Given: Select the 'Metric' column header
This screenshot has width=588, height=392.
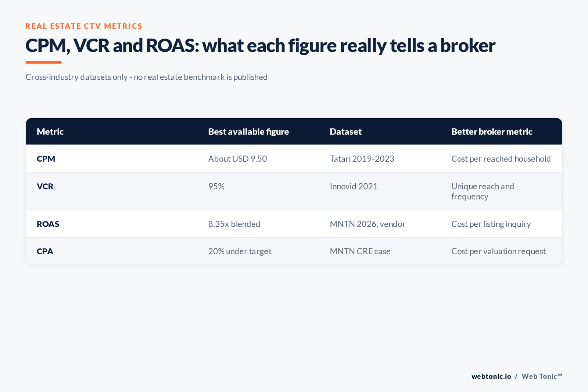Looking at the screenshot, I should coord(50,132).
